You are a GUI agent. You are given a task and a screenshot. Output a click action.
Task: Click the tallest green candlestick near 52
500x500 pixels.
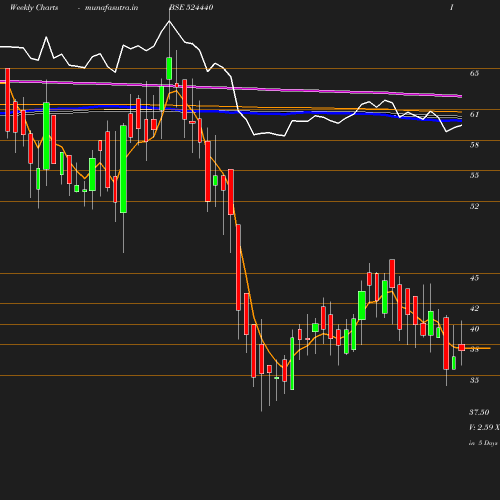click(x=123, y=169)
